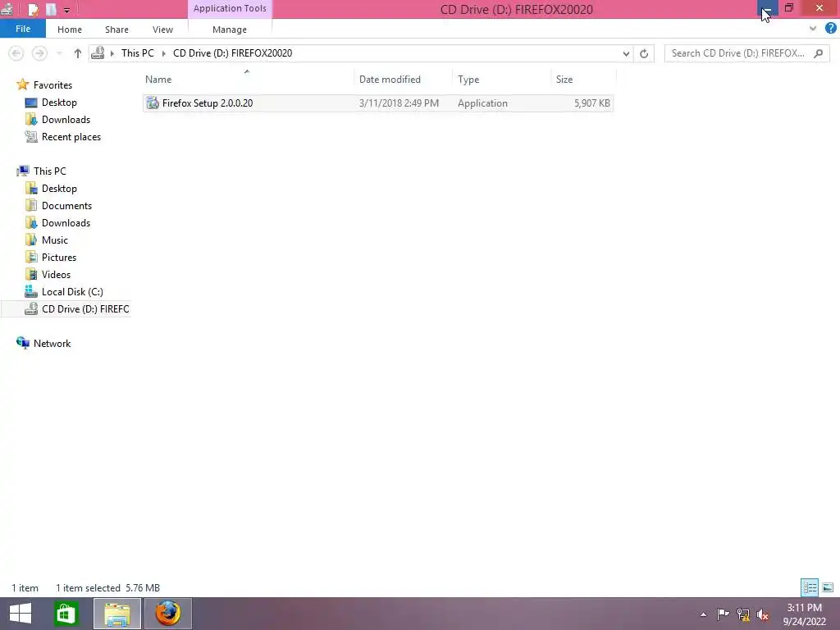Select CD Drive (D:) in the sidebar

(x=85, y=309)
